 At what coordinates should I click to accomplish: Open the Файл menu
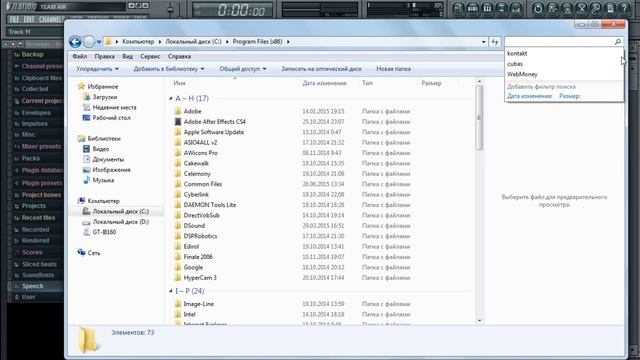pos(80,56)
